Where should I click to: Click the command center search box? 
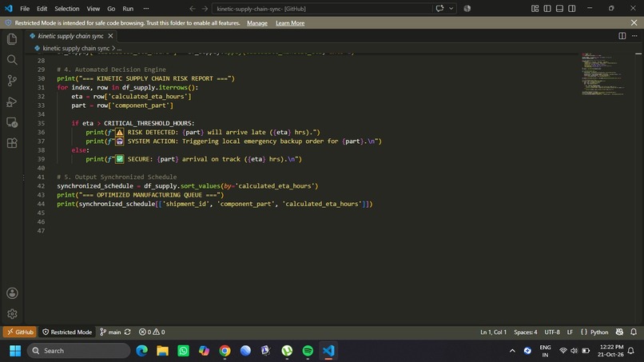(321, 9)
